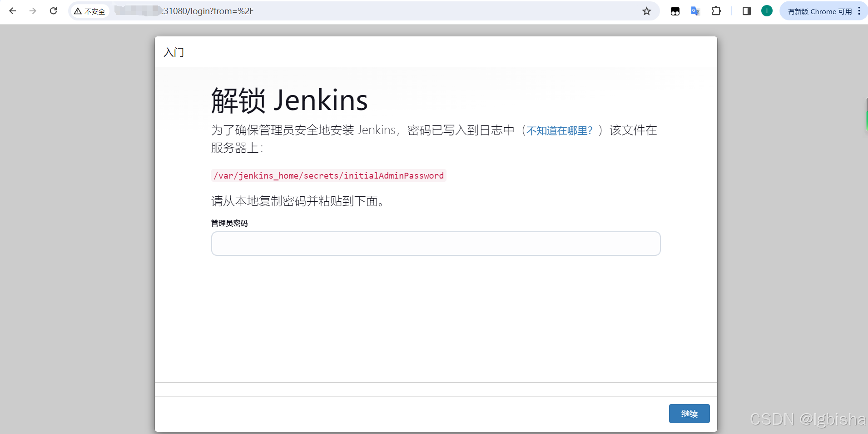This screenshot has width=868, height=434.
Task: Open the green profile avatar
Action: click(x=767, y=11)
